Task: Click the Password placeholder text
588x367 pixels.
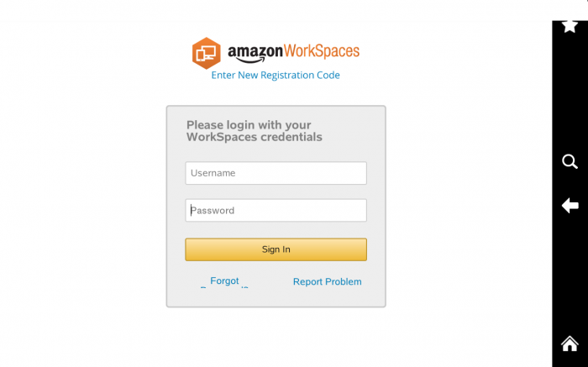Action: (213, 210)
